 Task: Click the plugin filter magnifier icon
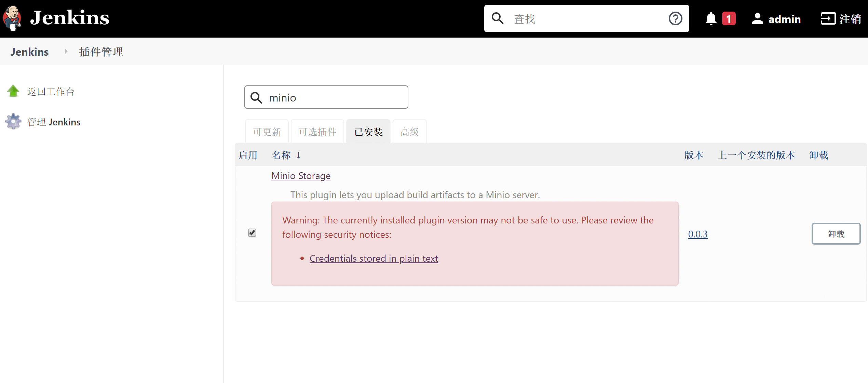[256, 98]
